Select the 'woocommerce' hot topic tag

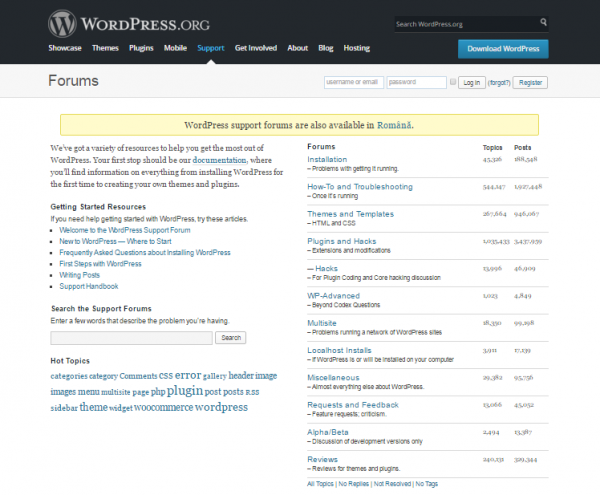point(163,407)
